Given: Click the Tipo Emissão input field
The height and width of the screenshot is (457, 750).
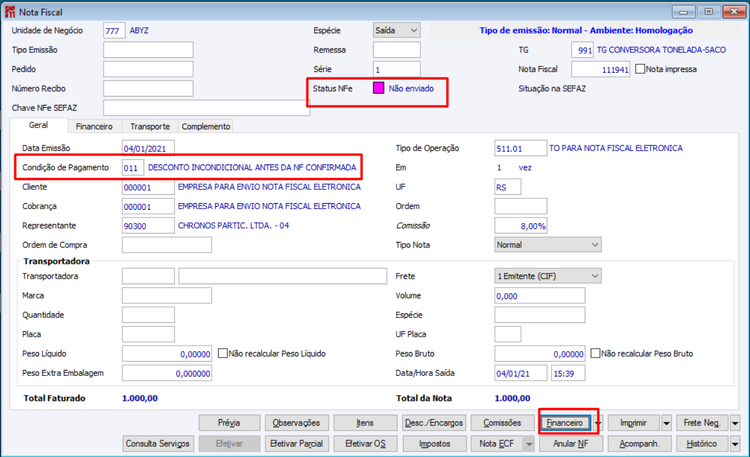Looking at the screenshot, I should pos(148,50).
